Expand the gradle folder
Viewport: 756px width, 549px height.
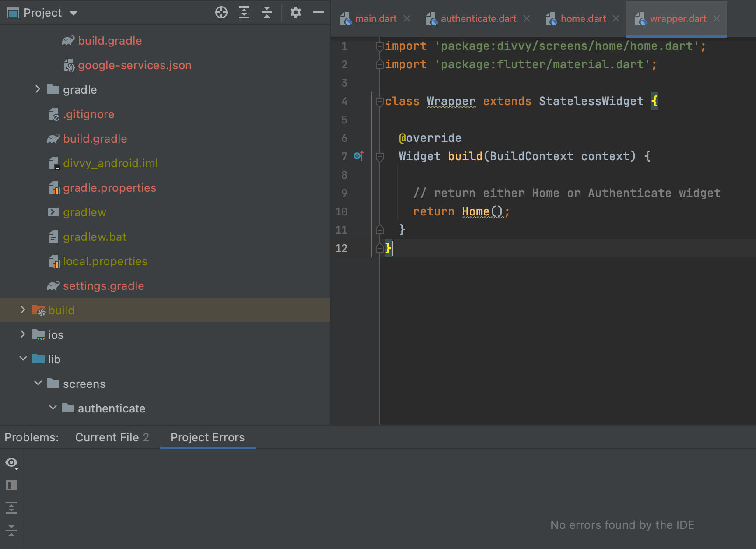[38, 89]
